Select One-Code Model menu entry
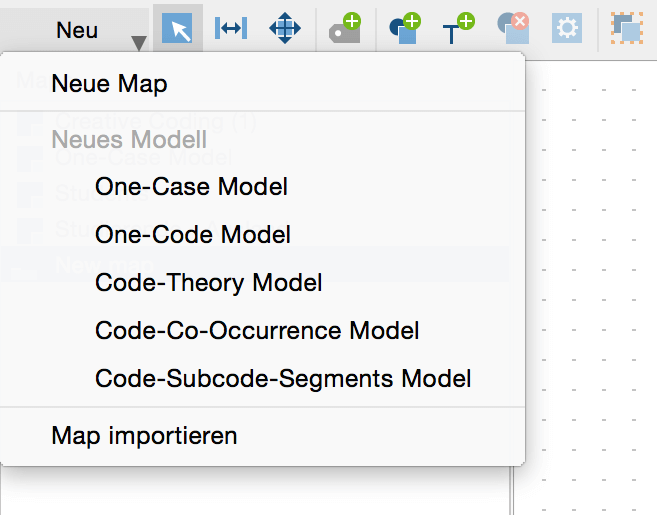Viewport: 657px width, 515px height. [x=262, y=234]
